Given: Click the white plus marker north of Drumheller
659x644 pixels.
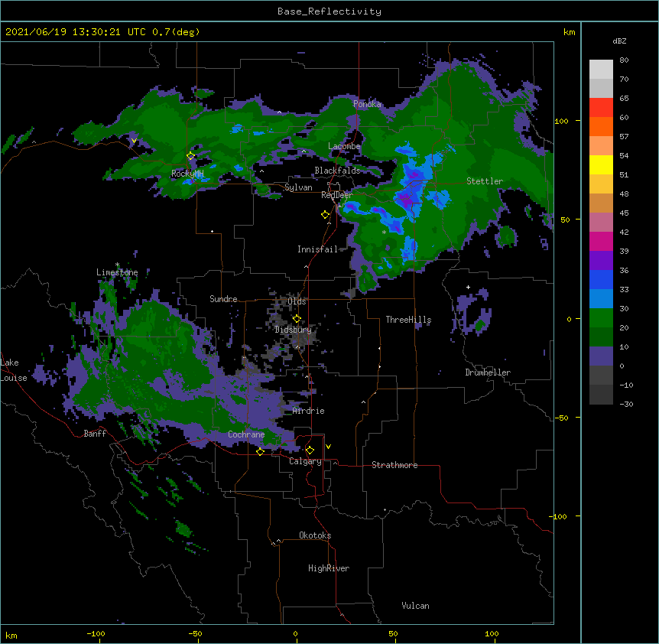Looking at the screenshot, I should pos(468,287).
